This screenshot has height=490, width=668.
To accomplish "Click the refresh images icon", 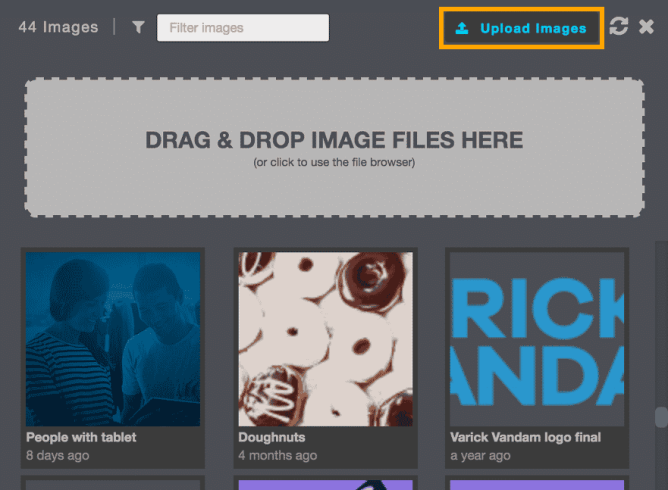I will [619, 27].
